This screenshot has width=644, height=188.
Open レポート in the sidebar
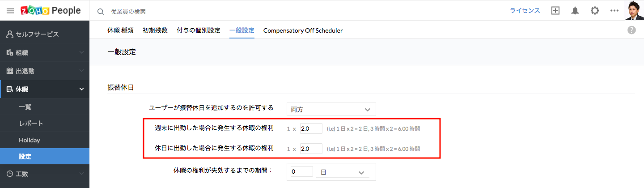click(x=31, y=123)
